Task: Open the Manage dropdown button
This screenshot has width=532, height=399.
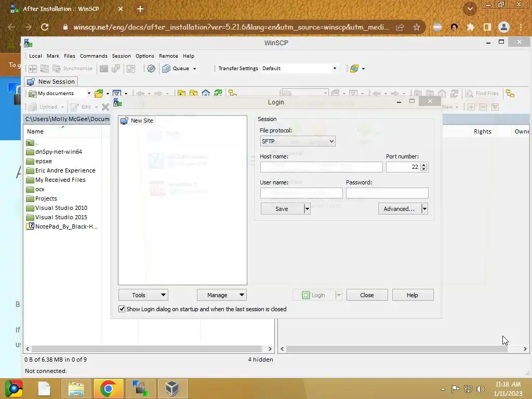Action: coord(222,295)
